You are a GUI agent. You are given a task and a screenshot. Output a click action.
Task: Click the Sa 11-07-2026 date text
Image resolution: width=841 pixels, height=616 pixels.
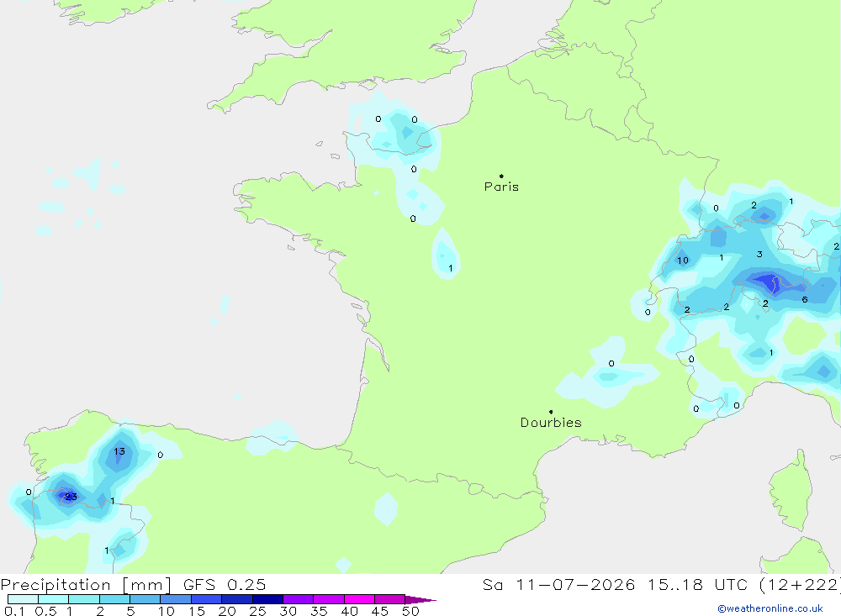(x=559, y=584)
